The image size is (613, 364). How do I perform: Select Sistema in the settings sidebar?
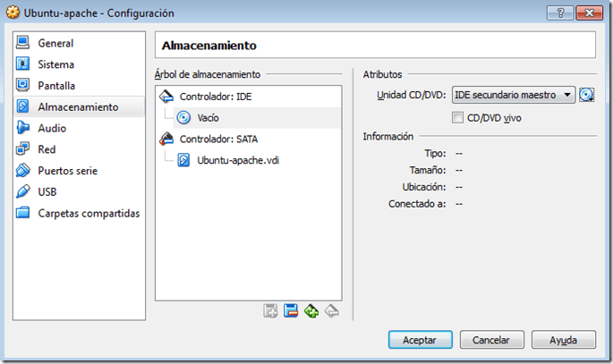55,64
